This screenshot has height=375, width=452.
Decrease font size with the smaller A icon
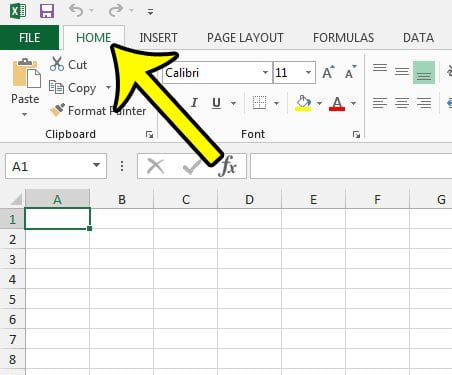[x=350, y=72]
